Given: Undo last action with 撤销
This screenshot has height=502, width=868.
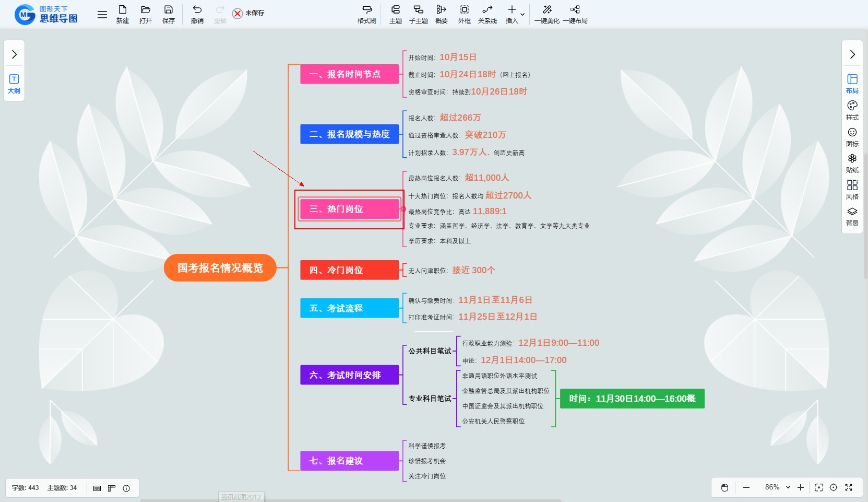Looking at the screenshot, I should [197, 14].
